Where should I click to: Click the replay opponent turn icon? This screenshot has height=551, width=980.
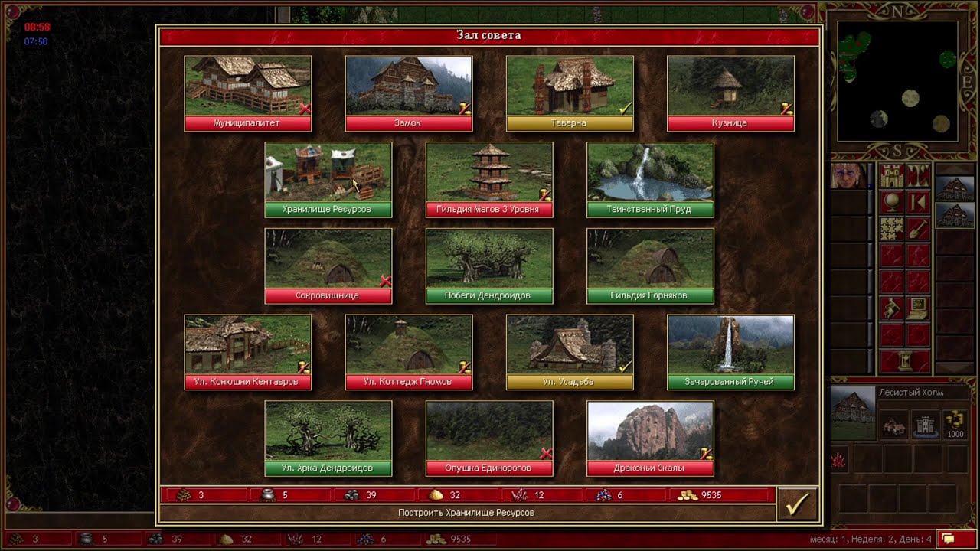(x=918, y=202)
